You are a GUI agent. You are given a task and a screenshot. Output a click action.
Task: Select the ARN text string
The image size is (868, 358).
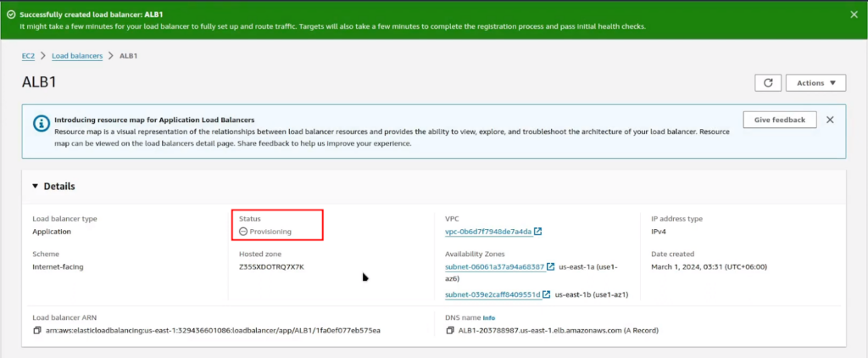[212, 331]
